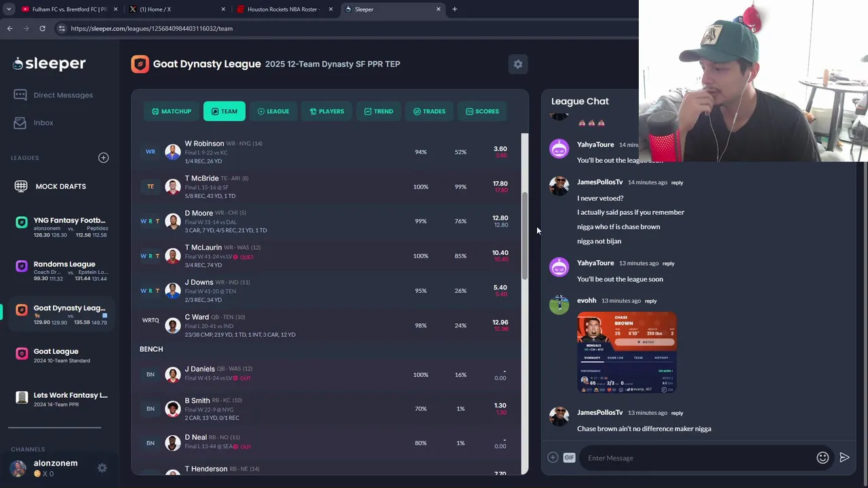Open the Trend tab
868x488 pixels.
tap(378, 111)
